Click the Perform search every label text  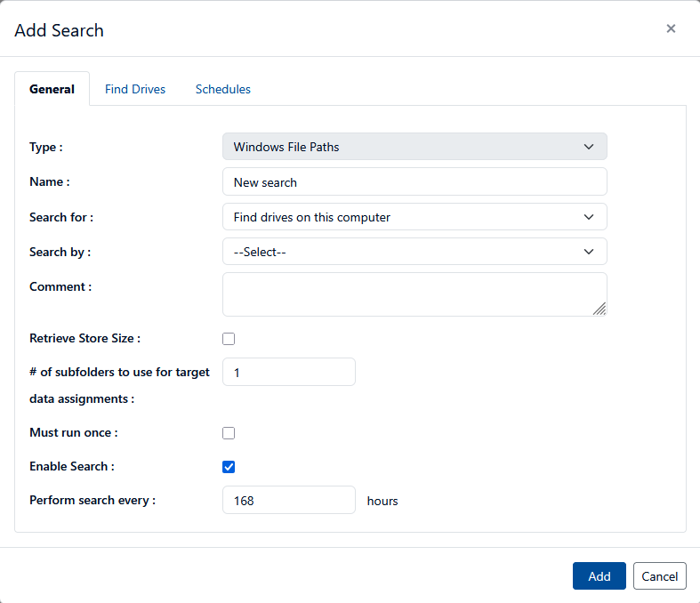tap(93, 500)
